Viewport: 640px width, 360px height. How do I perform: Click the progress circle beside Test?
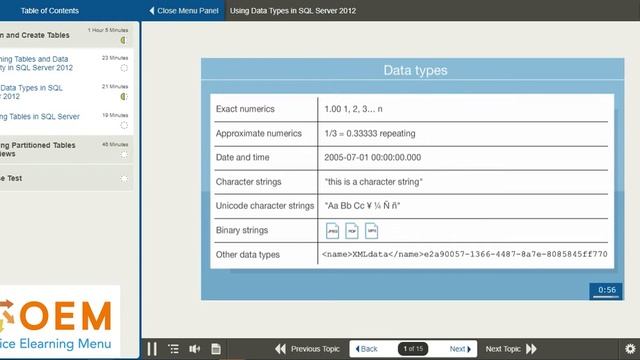(124, 179)
